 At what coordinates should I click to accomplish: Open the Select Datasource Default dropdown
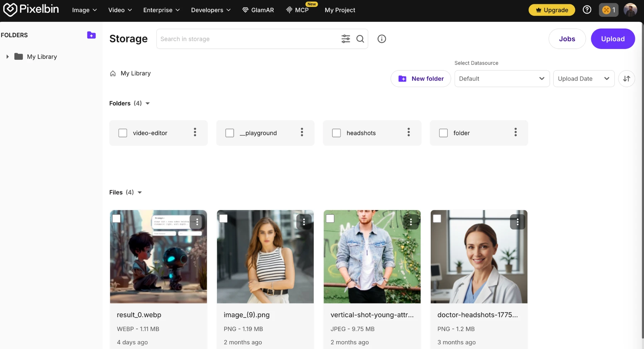[502, 78]
